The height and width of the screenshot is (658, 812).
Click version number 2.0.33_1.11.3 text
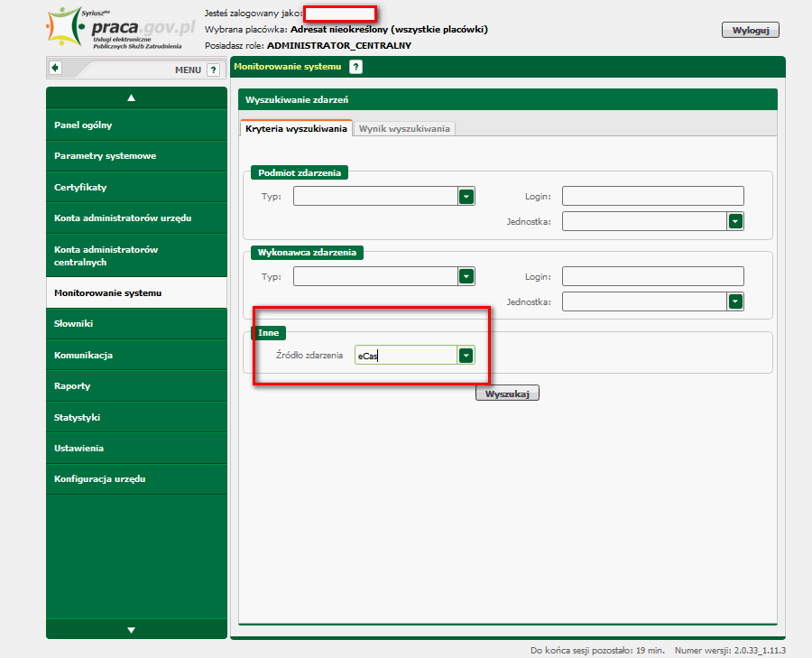click(x=760, y=650)
